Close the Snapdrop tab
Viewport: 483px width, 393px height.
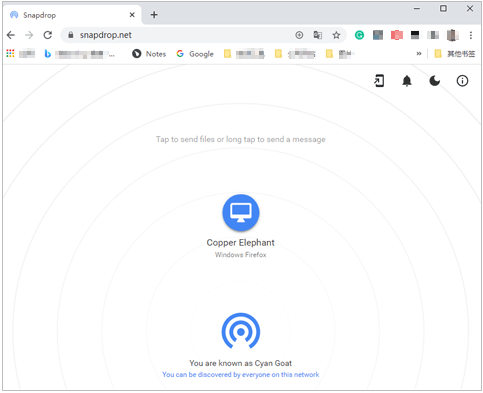coord(132,15)
